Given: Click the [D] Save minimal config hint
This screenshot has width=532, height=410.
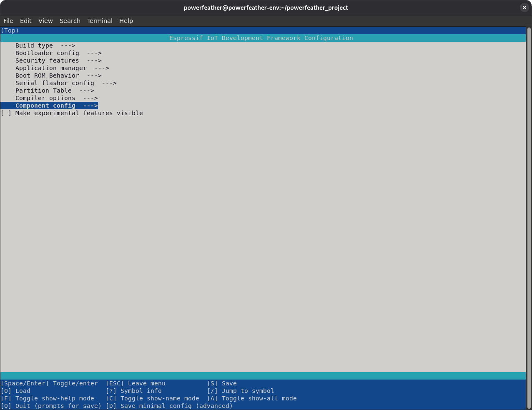Looking at the screenshot, I should point(169,406).
